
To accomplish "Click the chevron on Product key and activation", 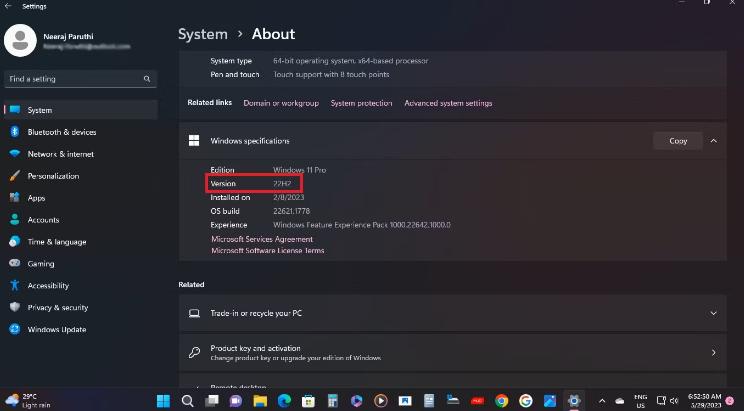I will pos(714,352).
